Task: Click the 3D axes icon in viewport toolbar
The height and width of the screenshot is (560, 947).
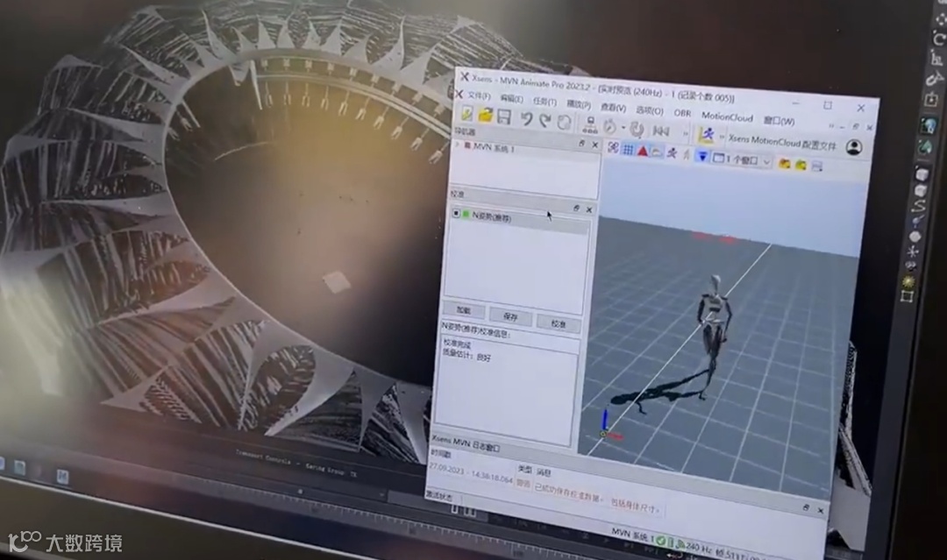Action: 613,147
